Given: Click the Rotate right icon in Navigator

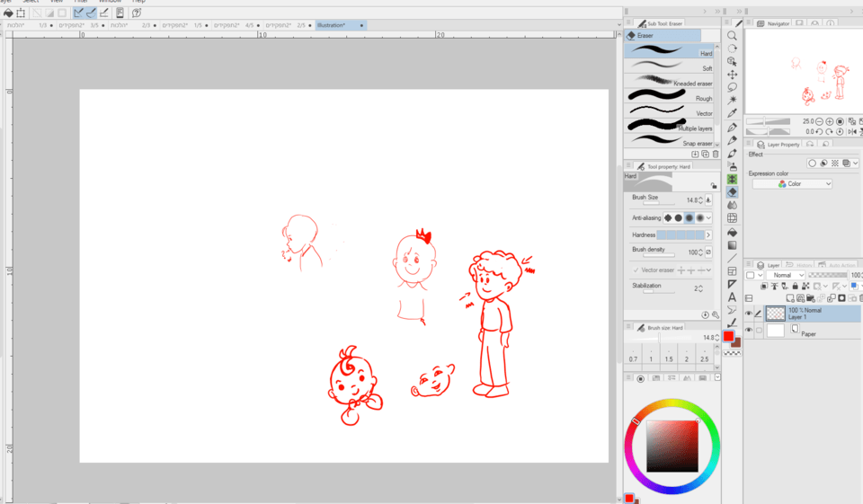Looking at the screenshot, I should (x=830, y=131).
